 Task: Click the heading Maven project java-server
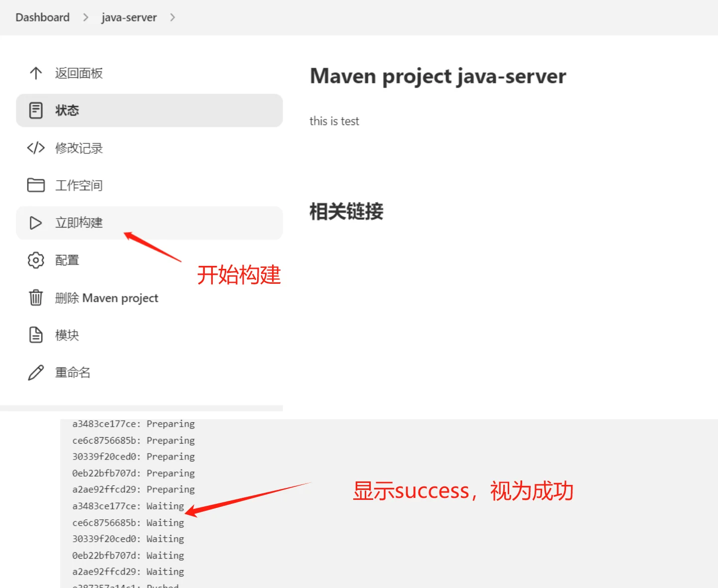tap(438, 77)
